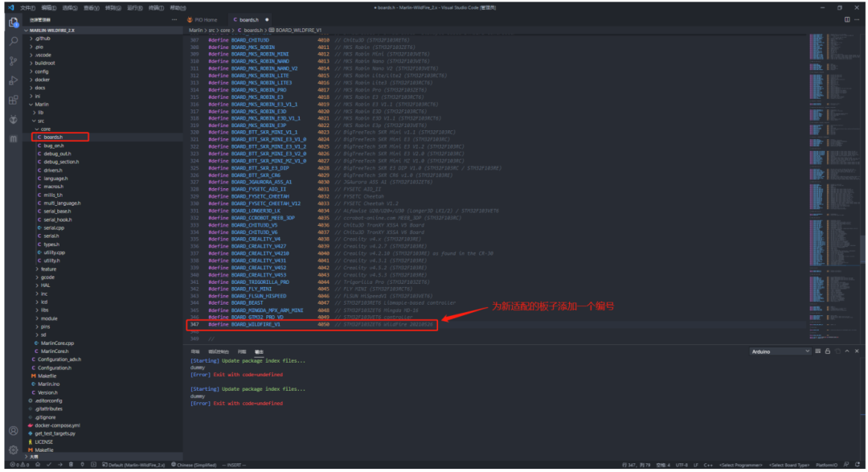Maximize the panel with the up chevron
The image size is (868, 472).
point(847,351)
